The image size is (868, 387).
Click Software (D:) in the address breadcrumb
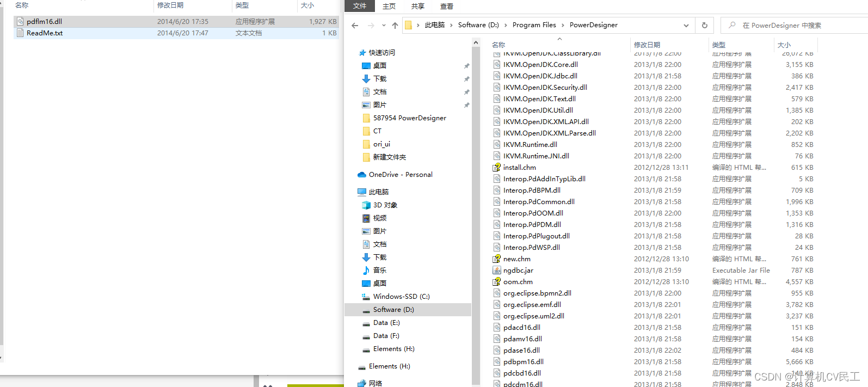point(478,25)
